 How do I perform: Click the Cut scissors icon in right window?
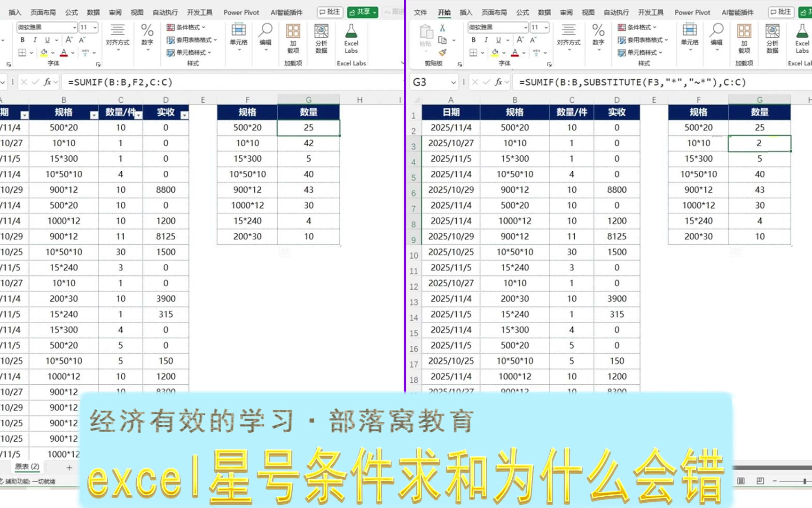click(442, 28)
